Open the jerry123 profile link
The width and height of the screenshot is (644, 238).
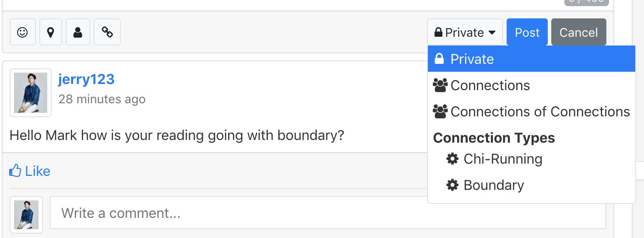pos(86,79)
